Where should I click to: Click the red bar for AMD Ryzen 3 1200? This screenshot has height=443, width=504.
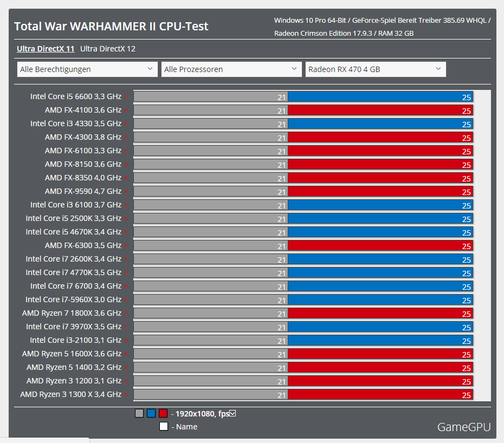click(x=380, y=381)
